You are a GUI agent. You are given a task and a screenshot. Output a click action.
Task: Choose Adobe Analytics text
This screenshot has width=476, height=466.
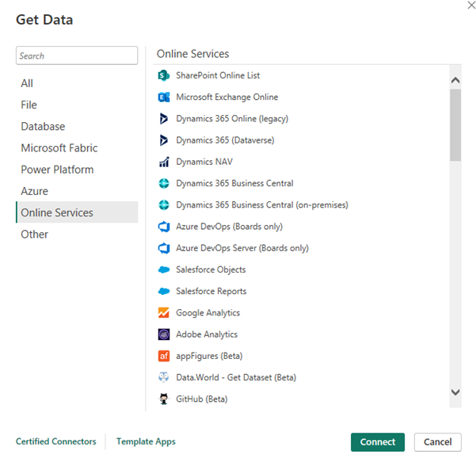(x=207, y=334)
